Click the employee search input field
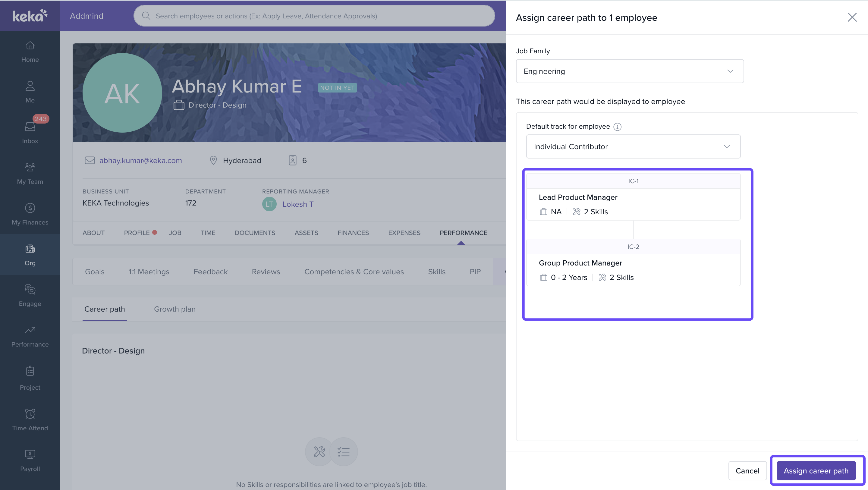The width and height of the screenshot is (868, 490). point(314,16)
